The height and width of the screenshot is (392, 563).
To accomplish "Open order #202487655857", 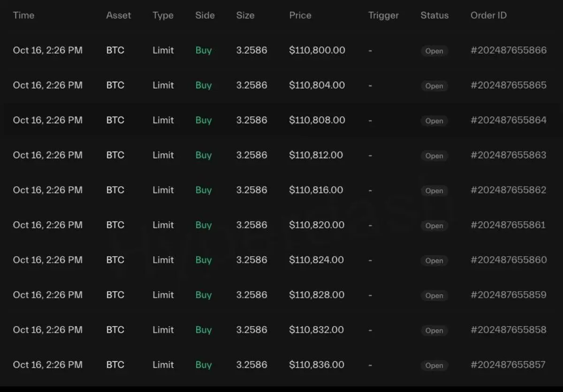I will point(508,365).
